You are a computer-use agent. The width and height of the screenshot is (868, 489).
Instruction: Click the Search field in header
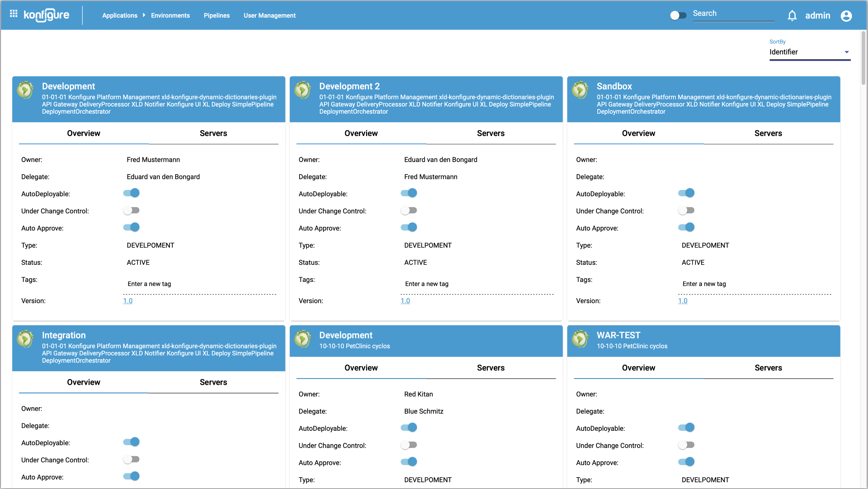pos(733,14)
